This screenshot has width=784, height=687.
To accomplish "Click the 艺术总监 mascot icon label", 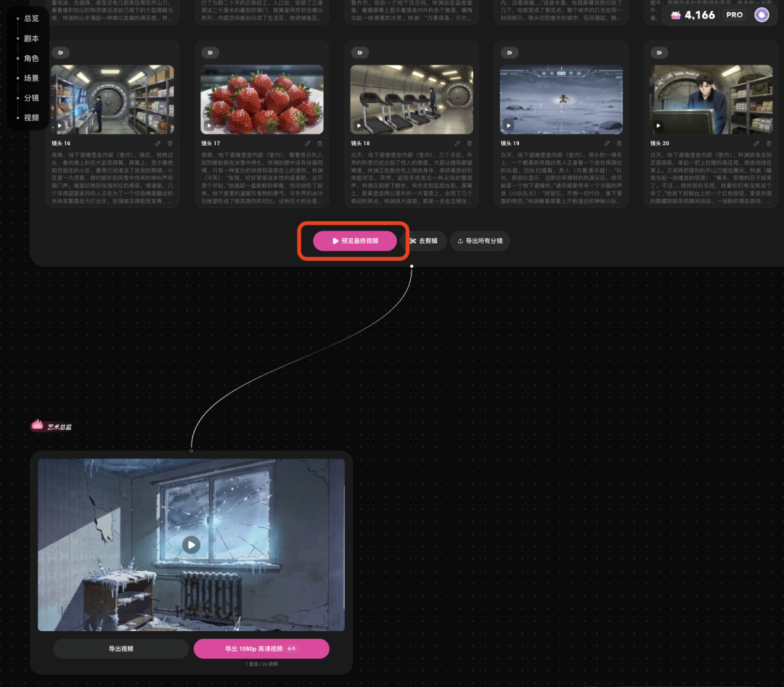I will [x=51, y=427].
